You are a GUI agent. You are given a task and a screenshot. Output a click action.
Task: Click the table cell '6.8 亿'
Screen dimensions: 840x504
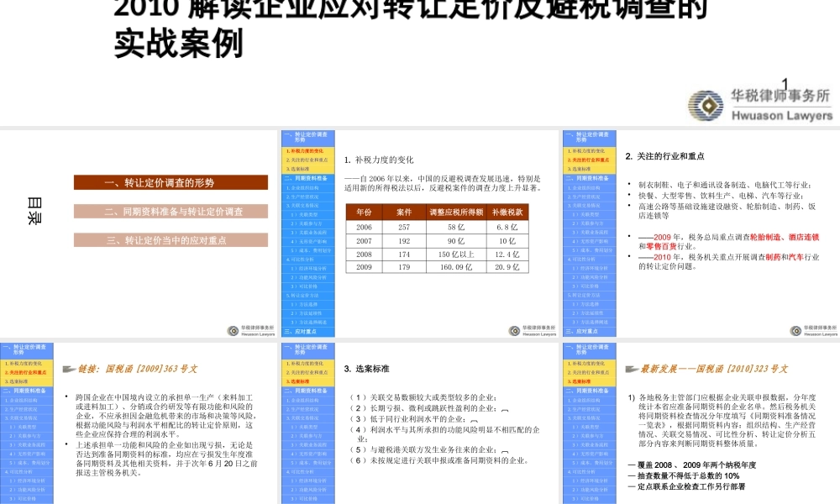(x=507, y=227)
